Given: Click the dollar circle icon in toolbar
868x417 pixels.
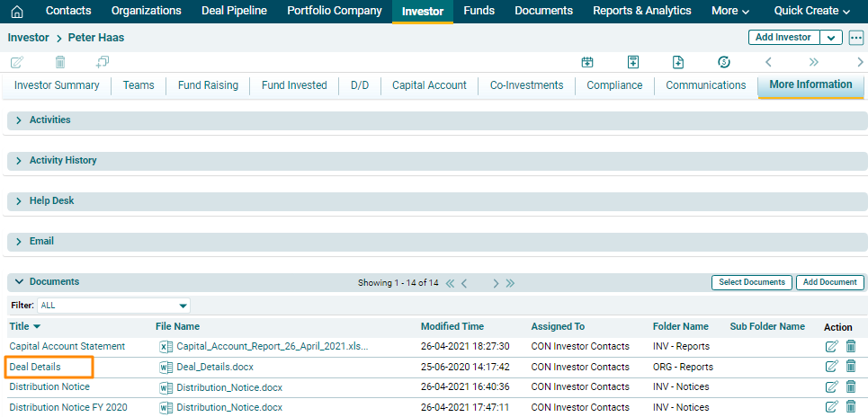Looking at the screenshot, I should 724,62.
